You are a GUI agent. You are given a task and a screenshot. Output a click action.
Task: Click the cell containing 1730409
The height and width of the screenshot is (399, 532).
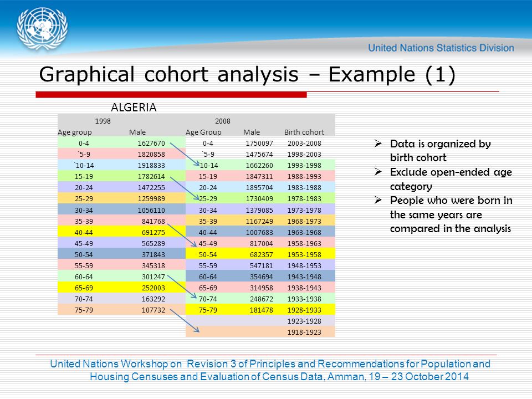[x=259, y=199]
